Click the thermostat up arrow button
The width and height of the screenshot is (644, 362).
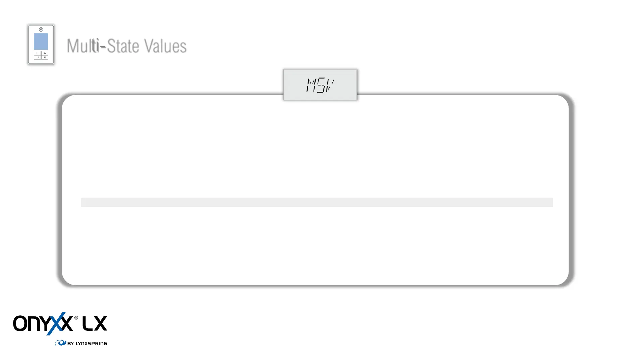click(x=45, y=53)
